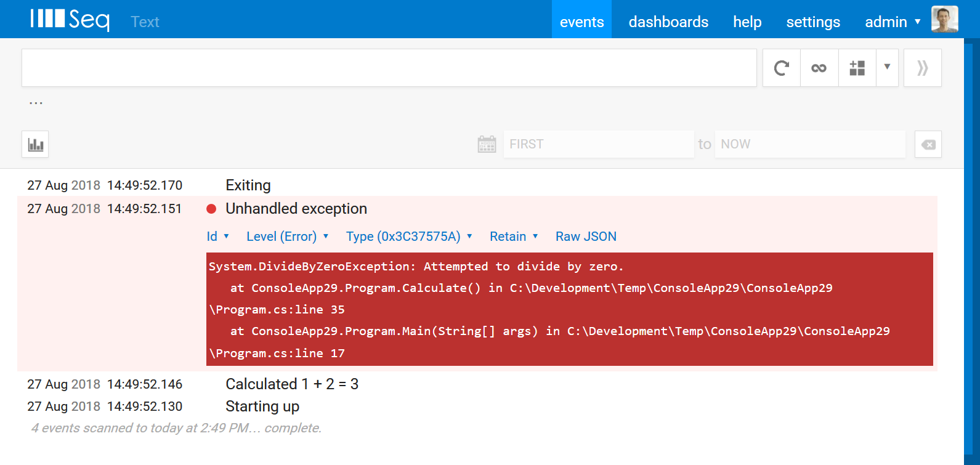Expand the Level (Error) dropdown

[x=288, y=237]
